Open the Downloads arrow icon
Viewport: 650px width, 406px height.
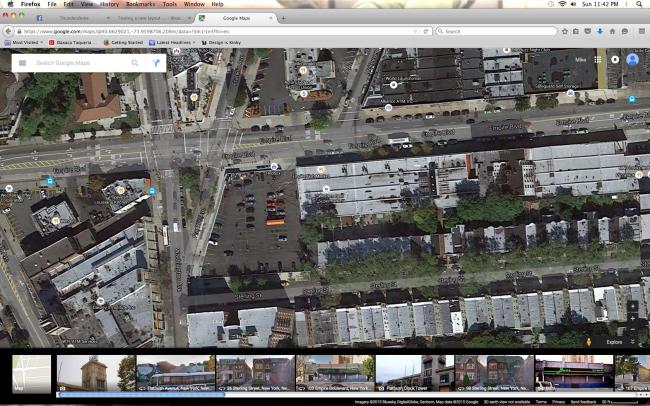[600, 32]
